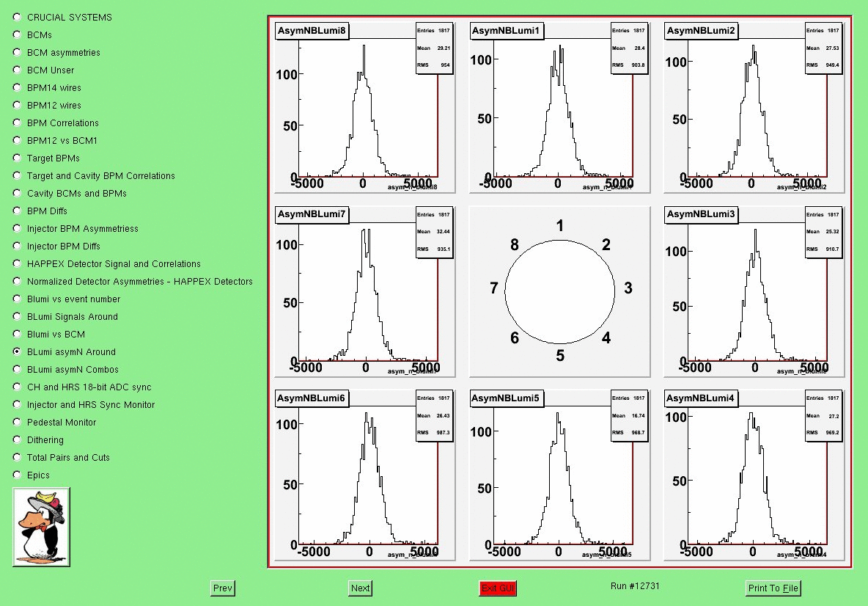
Task: Select Normalized Detector Asymmetries - HAPPEX Detectors
Action: (x=17, y=282)
